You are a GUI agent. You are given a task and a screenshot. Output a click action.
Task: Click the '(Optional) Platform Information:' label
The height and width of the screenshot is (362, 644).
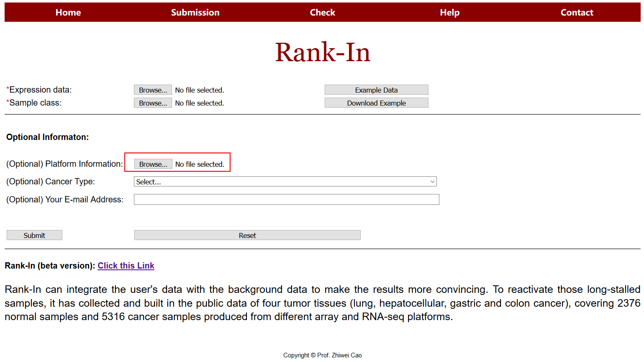click(x=64, y=164)
